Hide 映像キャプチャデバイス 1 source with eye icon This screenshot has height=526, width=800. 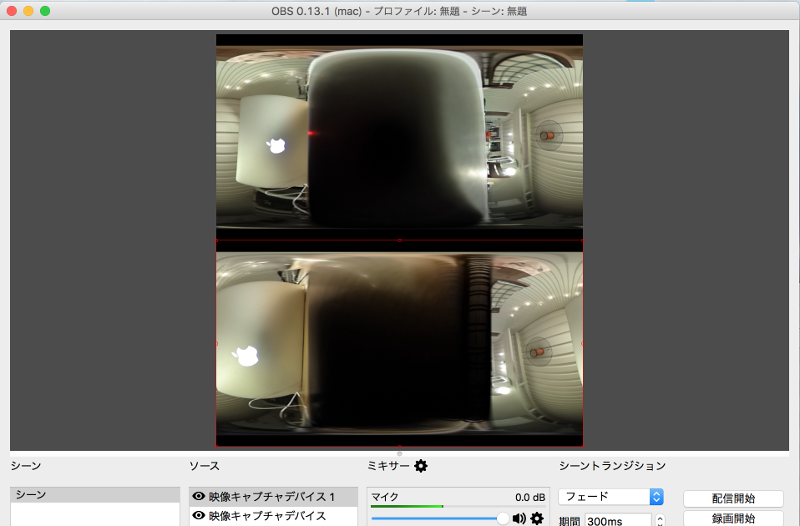coord(198,496)
